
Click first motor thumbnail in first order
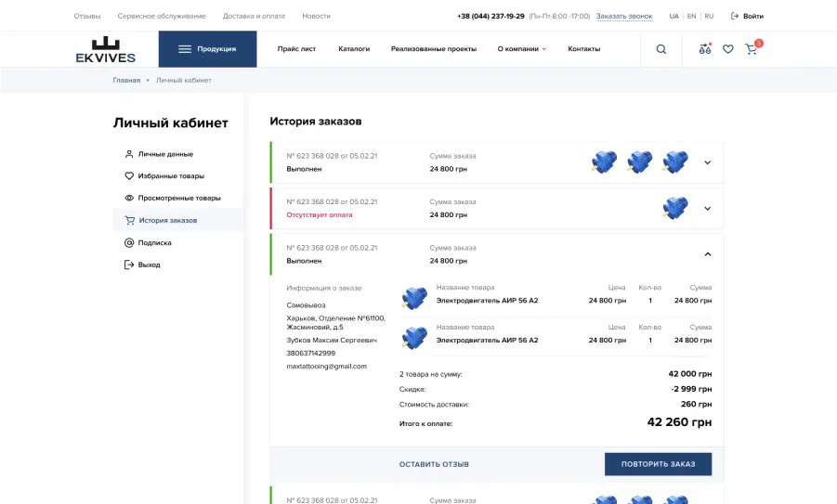[x=604, y=162]
